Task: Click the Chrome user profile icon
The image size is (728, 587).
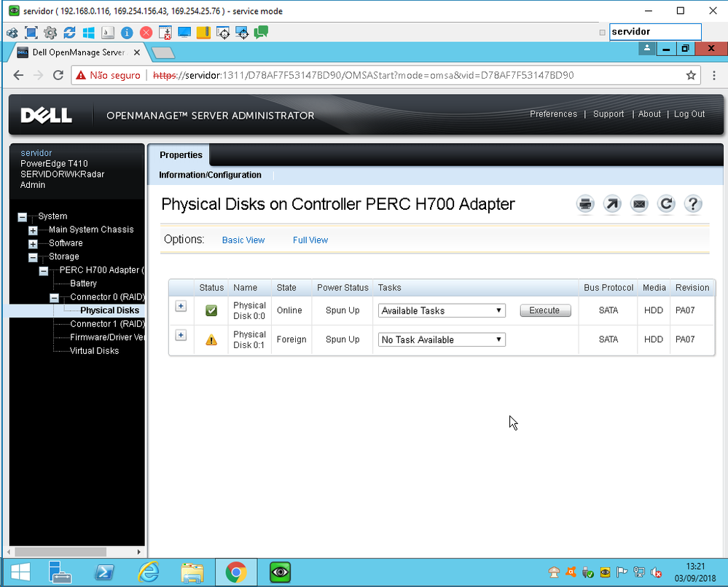Action: (x=647, y=48)
